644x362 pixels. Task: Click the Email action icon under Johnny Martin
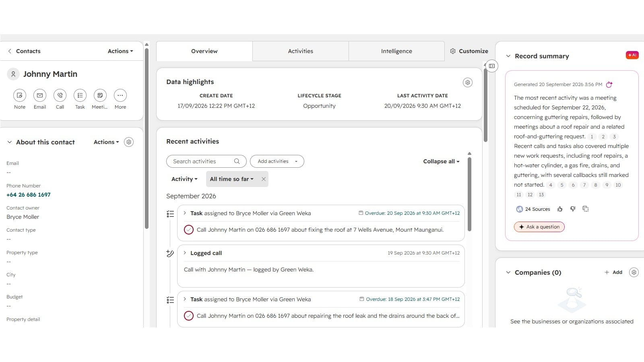40,95
